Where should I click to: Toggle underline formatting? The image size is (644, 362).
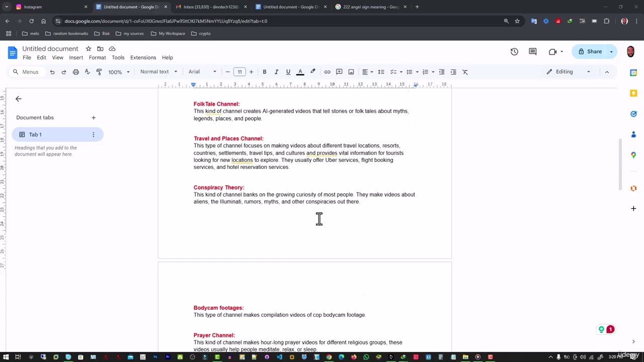(288, 72)
